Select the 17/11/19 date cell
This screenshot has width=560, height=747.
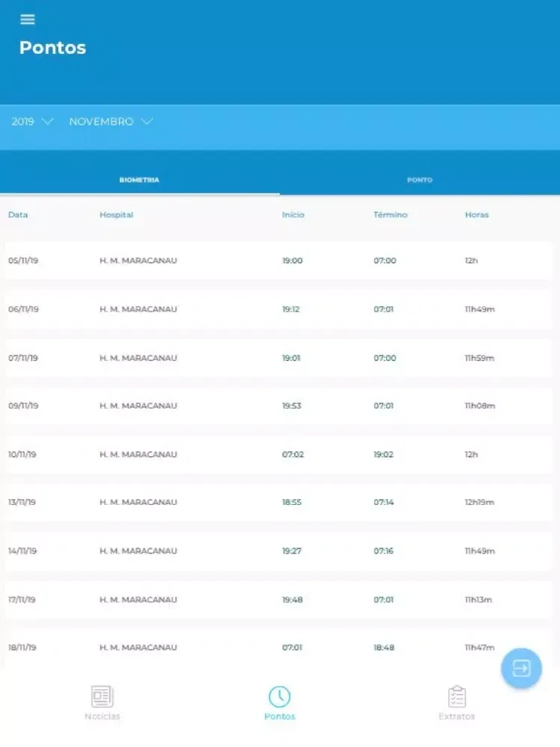click(x=22, y=599)
